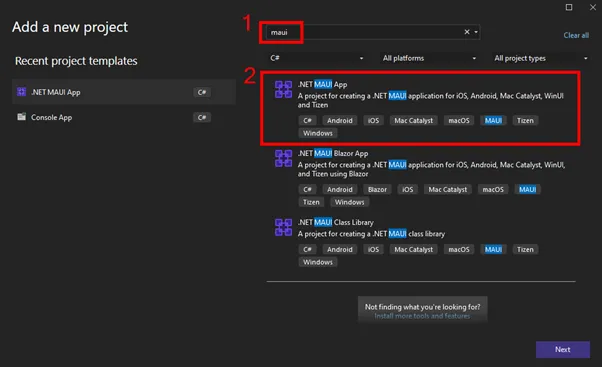Viewport: 602px width, 367px height.
Task: Click the C# tag beside recent .NET MAUI App
Action: pyautogui.click(x=202, y=92)
